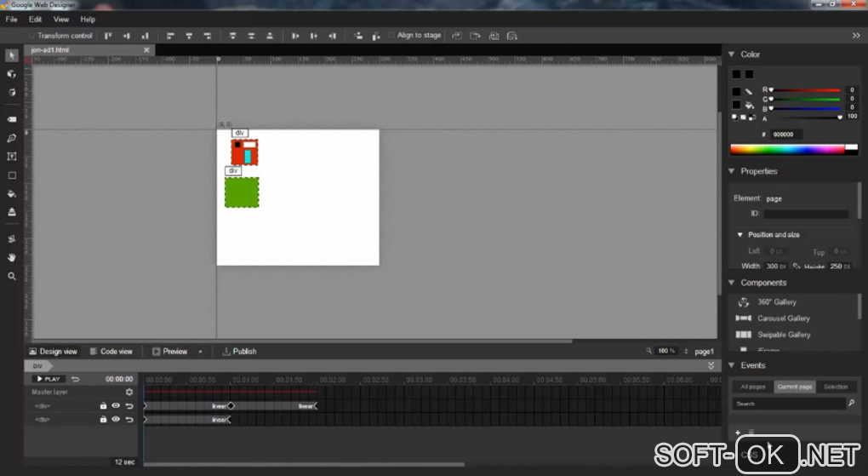Open the View menu
Screen dimensions: 868x476
61,20
